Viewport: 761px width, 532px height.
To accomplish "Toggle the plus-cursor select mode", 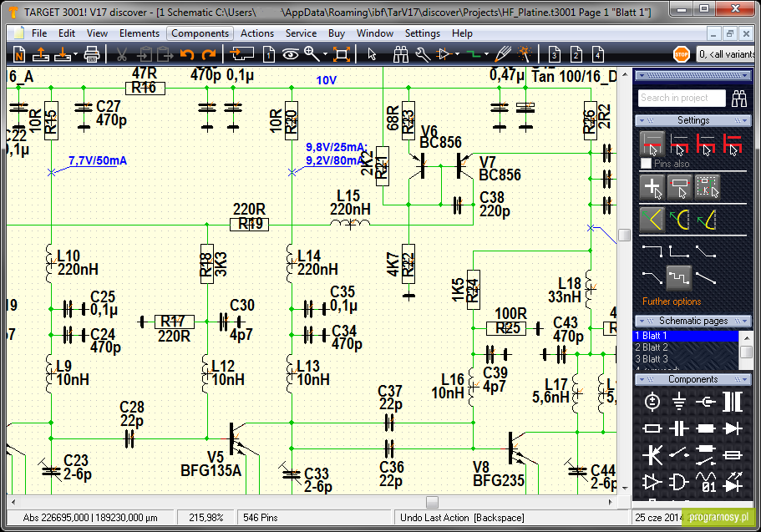I will pyautogui.click(x=652, y=187).
